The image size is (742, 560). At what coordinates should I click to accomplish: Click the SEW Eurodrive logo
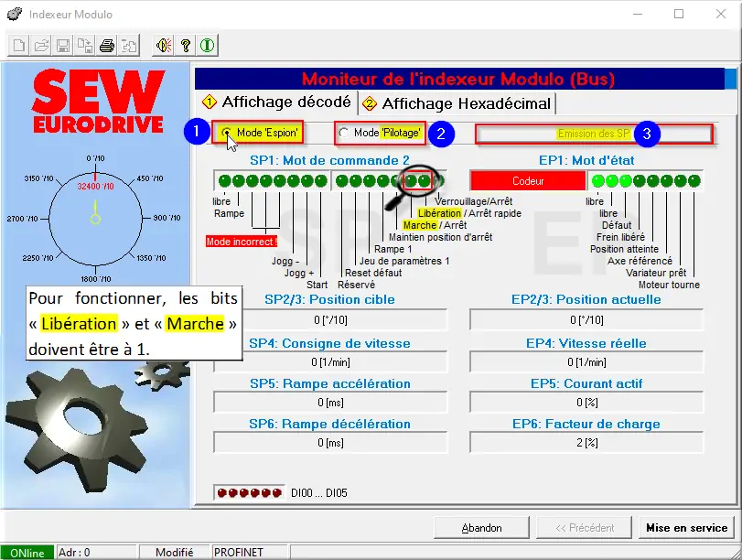coord(99,102)
